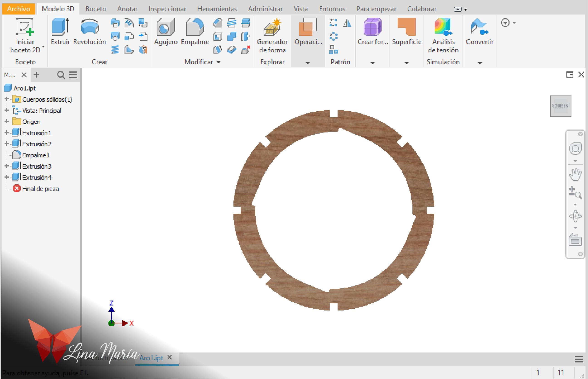The height and width of the screenshot is (379, 588).
Task: Expand the Extrusión4 feature node
Action: [x=7, y=177]
